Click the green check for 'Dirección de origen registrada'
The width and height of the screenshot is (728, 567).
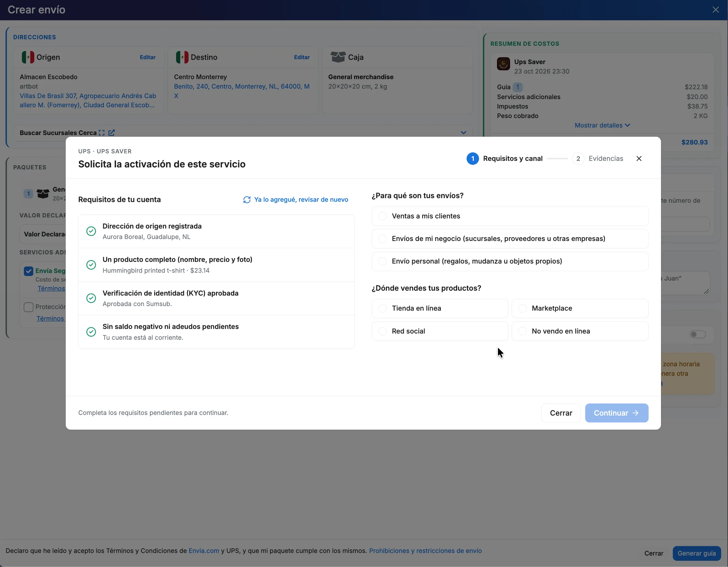(x=91, y=231)
